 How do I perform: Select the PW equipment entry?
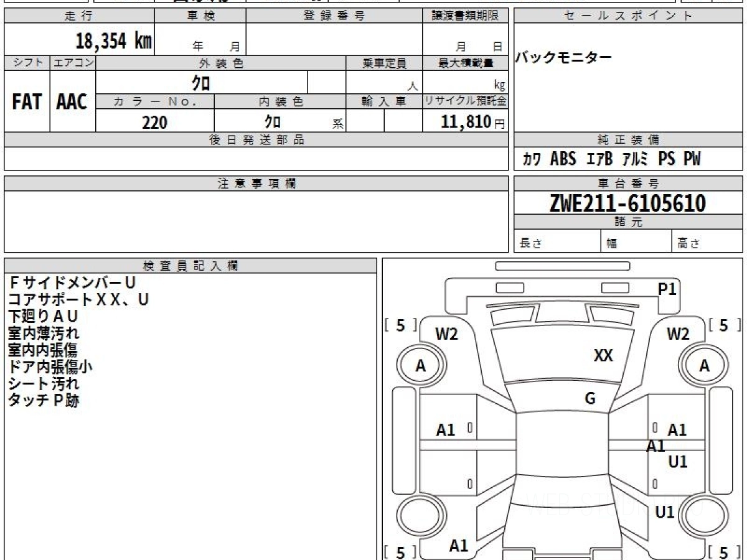(692, 159)
